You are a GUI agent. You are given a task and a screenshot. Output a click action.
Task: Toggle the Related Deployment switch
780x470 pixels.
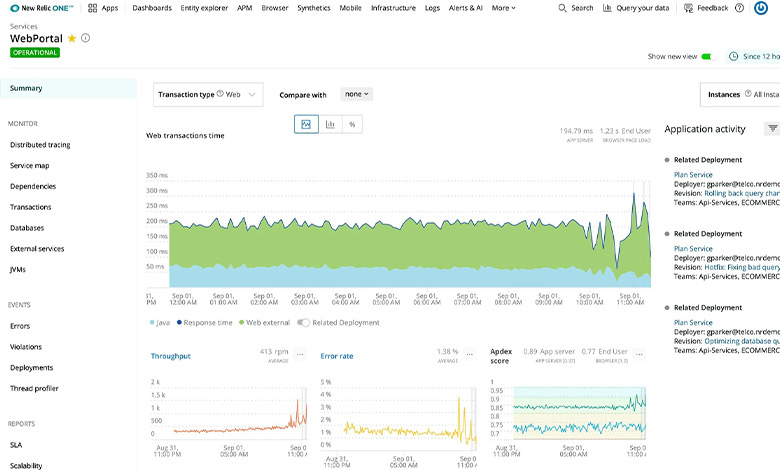click(x=303, y=323)
